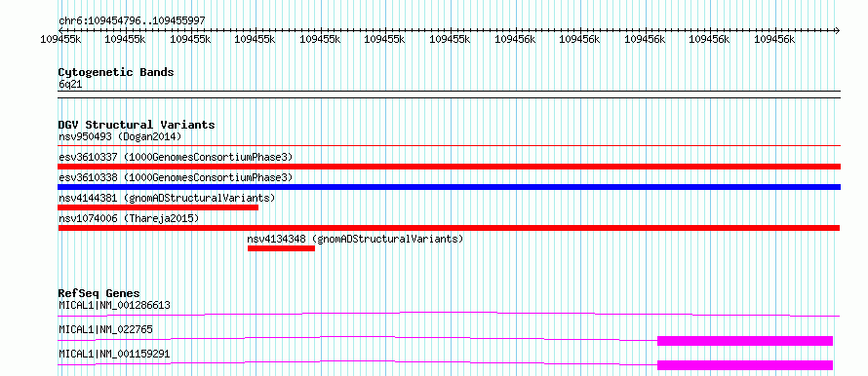Open nsv1074006 (Thareja2015) label
The width and height of the screenshot is (868, 376).
pyautogui.click(x=129, y=218)
